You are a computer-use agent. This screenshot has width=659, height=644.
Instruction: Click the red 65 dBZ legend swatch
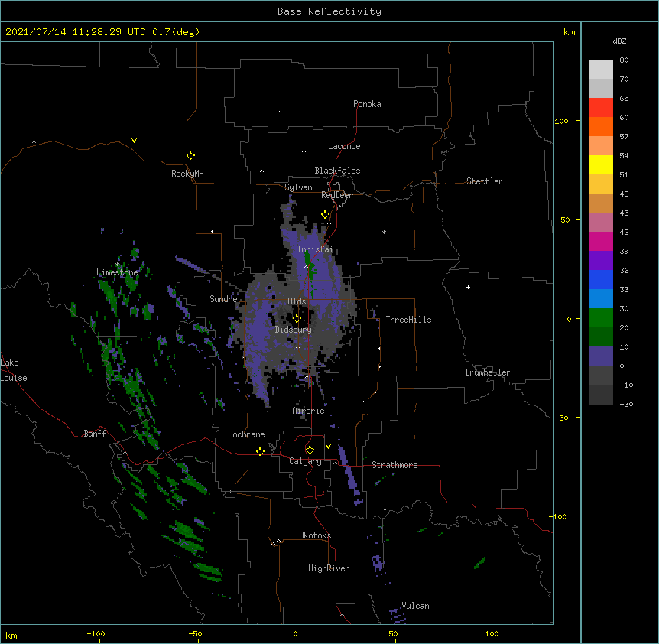coord(601,107)
